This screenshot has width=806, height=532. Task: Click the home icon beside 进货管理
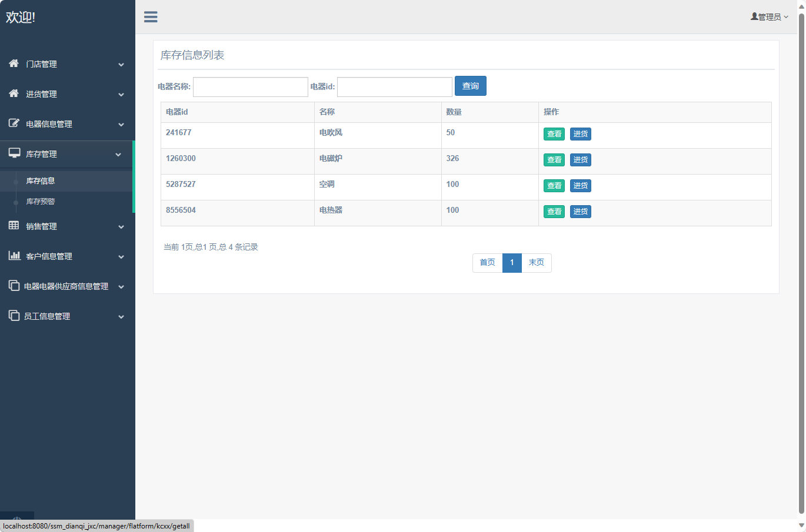14,93
